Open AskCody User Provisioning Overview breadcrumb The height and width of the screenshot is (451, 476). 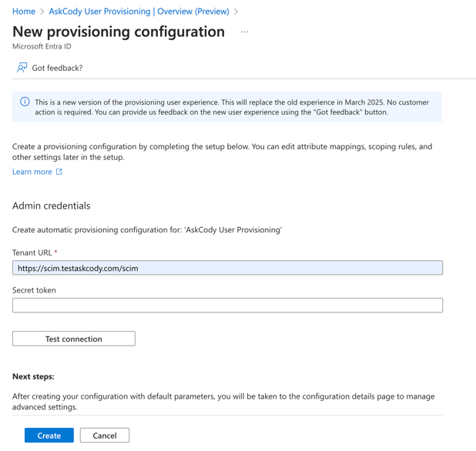pyautogui.click(x=139, y=12)
